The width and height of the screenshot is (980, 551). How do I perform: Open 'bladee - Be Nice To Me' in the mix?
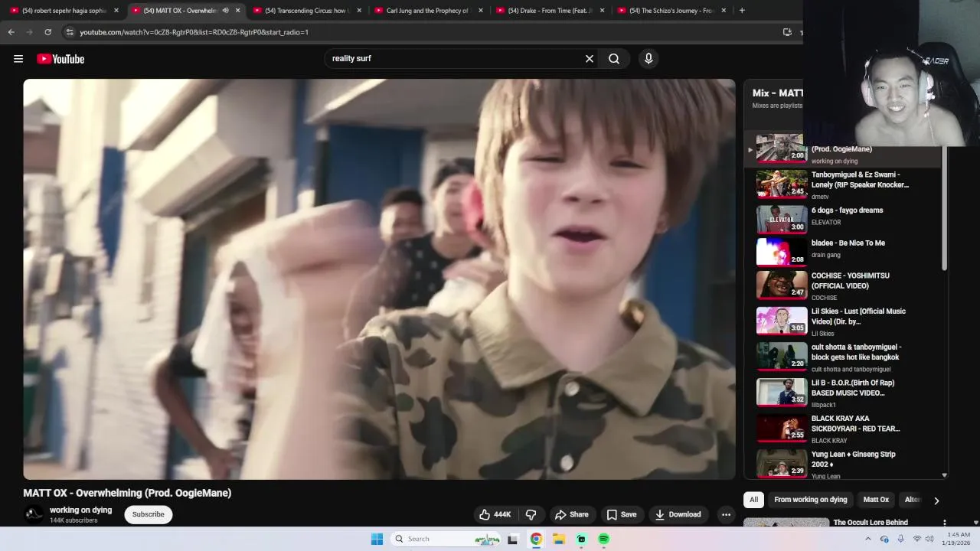(x=848, y=243)
